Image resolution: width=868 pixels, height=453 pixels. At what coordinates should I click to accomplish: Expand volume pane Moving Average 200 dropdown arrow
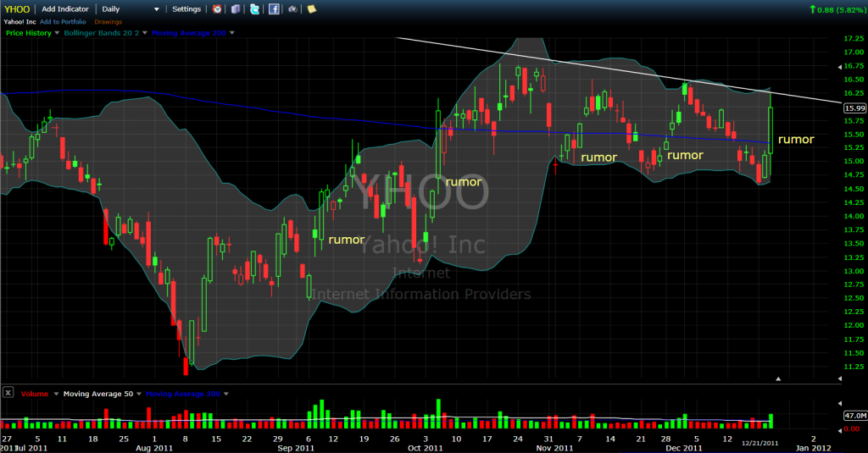tap(225, 394)
